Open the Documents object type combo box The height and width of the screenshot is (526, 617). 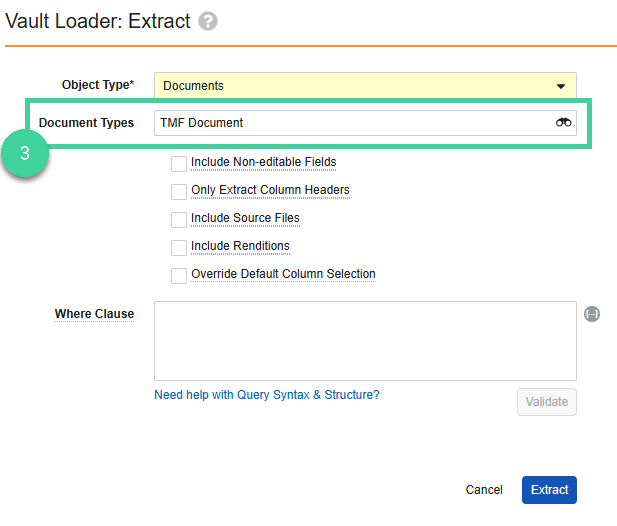pos(365,85)
